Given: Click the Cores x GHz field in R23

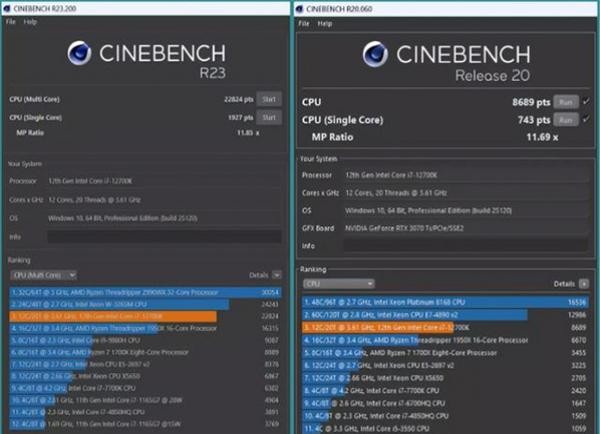Looking at the screenshot, I should tap(165, 200).
